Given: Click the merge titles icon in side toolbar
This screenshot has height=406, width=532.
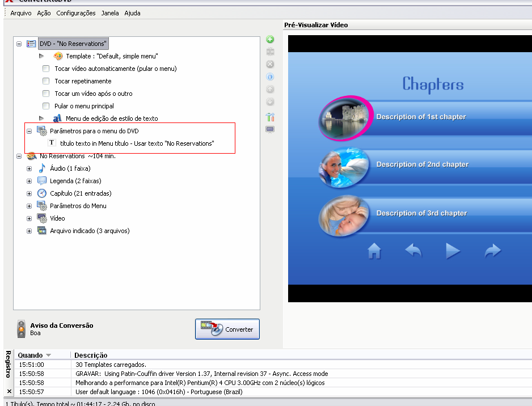Looking at the screenshot, I should (270, 52).
